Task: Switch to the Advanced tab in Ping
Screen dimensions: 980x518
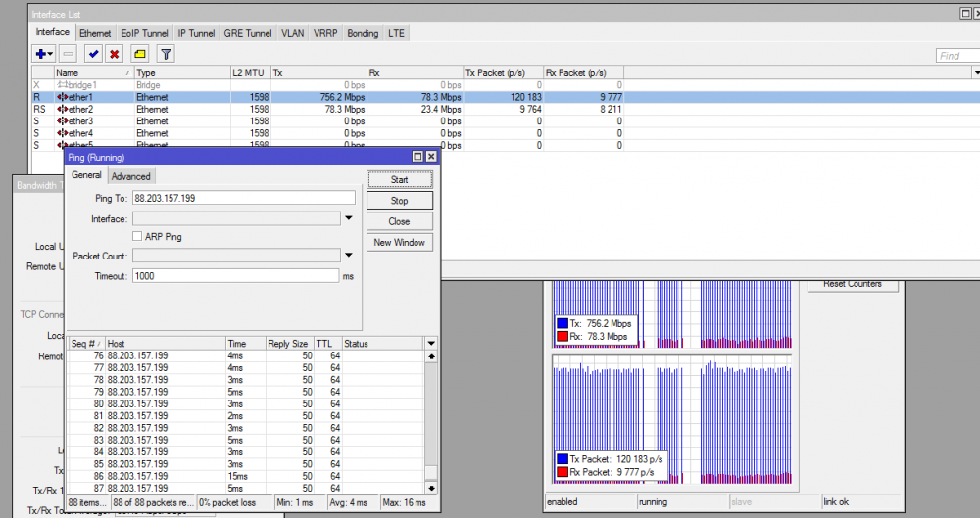Action: [130, 176]
